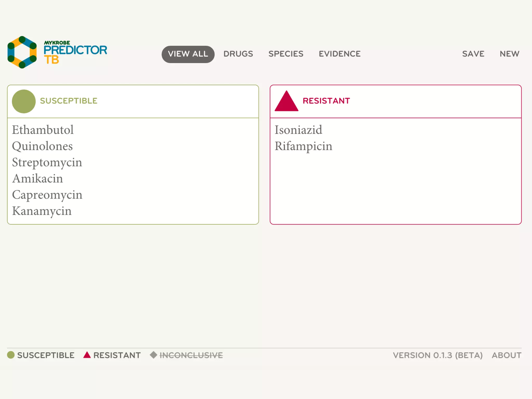The image size is (532, 399).
Task: Click the Mykrobe hexagon logo icon
Action: pos(22,52)
